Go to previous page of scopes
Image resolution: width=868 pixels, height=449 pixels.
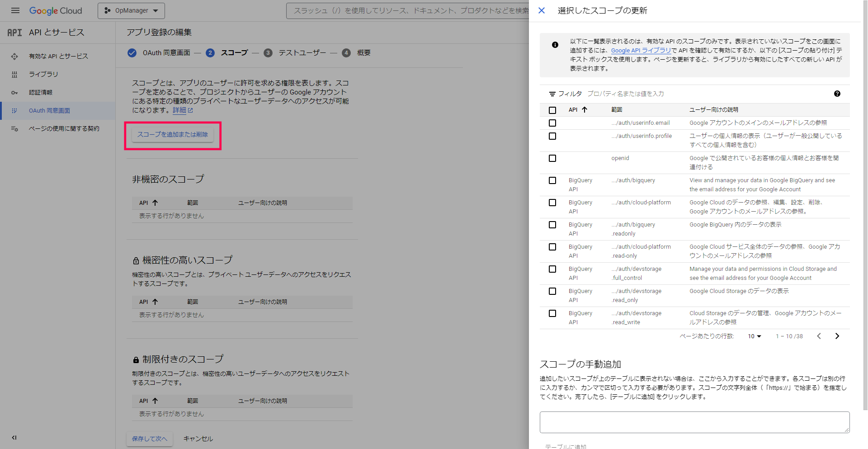coord(819,336)
